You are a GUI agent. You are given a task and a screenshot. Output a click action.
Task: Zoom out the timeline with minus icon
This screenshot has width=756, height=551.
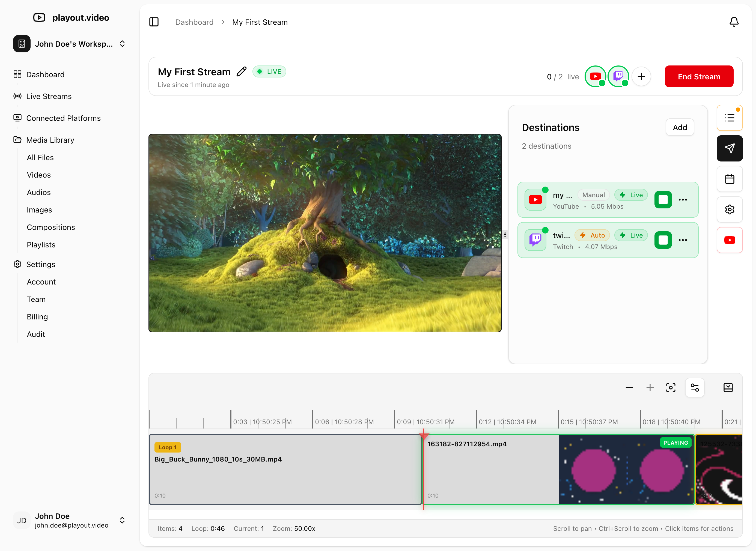click(629, 388)
